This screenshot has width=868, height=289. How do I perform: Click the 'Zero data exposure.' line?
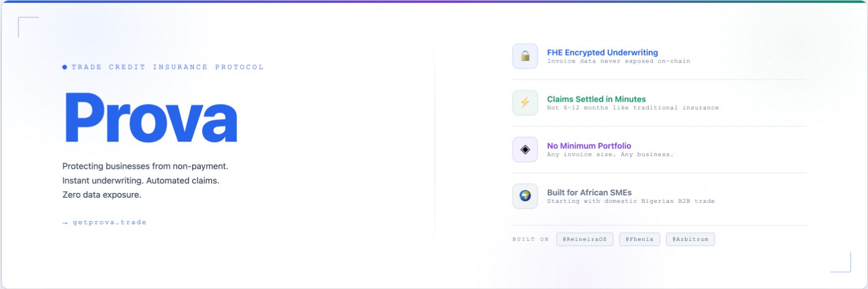(x=102, y=195)
